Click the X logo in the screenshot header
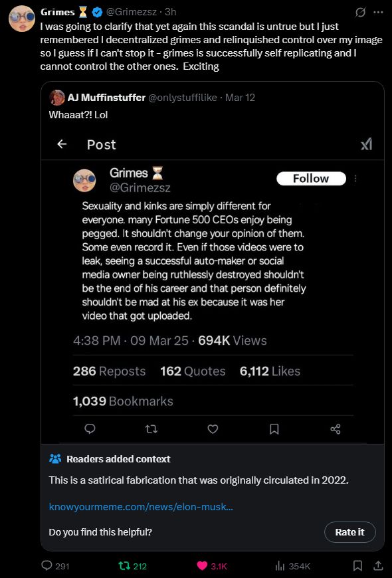Image resolution: width=392 pixels, height=578 pixels. coord(367,144)
